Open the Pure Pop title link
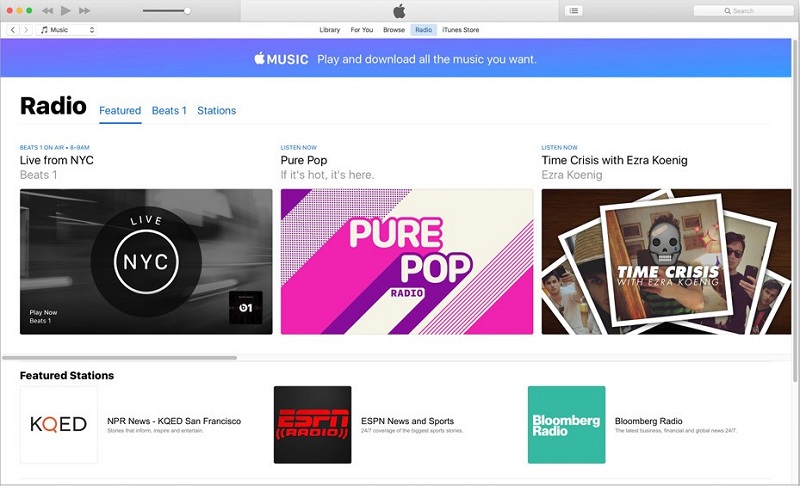The height and width of the screenshot is (486, 800). (304, 160)
